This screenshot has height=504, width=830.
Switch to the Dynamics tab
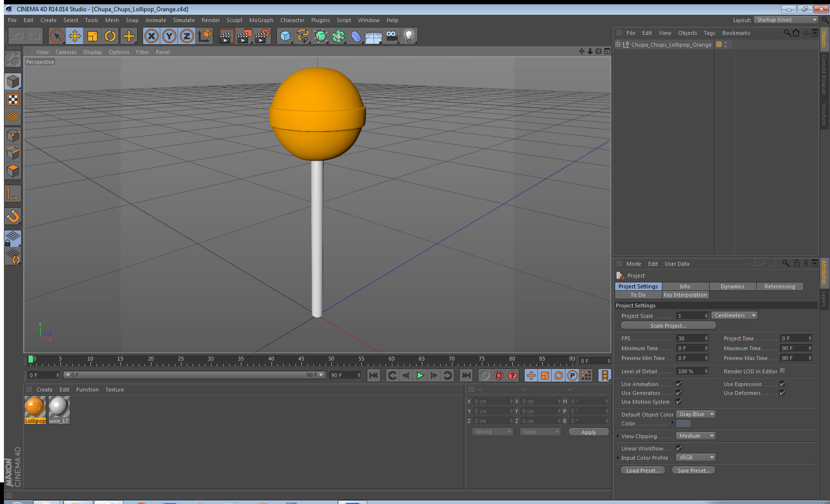733,286
